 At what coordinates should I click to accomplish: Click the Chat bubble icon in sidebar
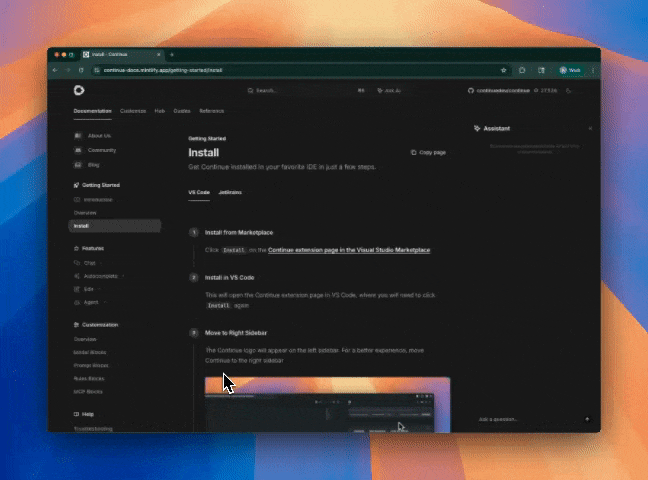(x=76, y=263)
